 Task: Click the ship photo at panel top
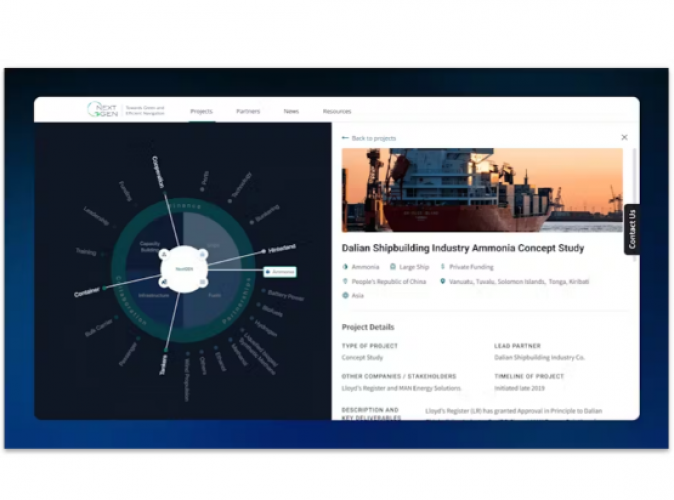[x=482, y=190]
